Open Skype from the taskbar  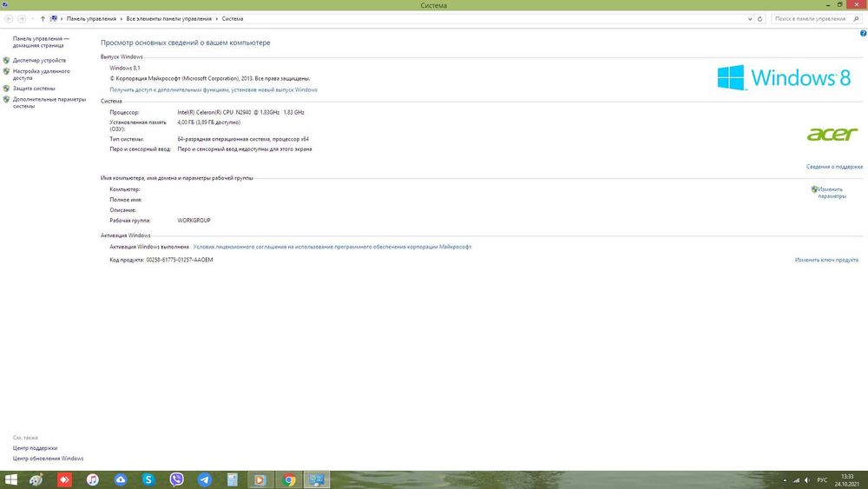(148, 479)
